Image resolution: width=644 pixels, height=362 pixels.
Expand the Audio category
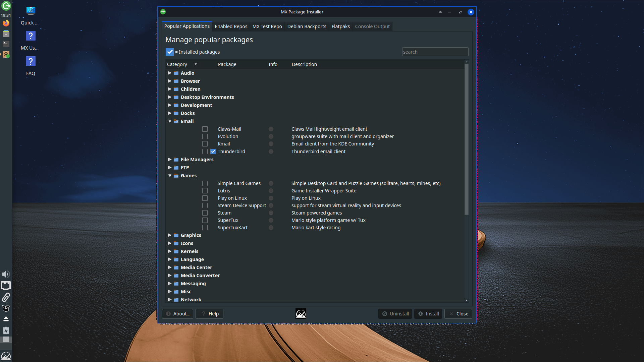(170, 73)
